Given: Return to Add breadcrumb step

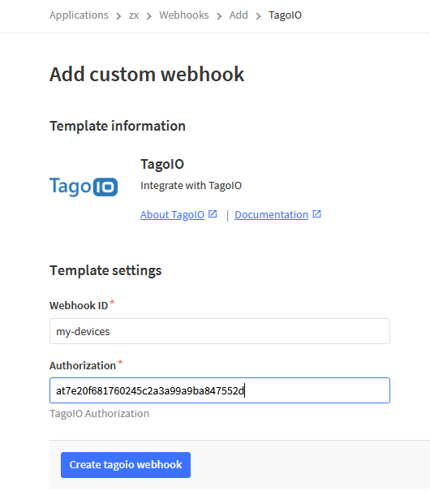Looking at the screenshot, I should (239, 15).
